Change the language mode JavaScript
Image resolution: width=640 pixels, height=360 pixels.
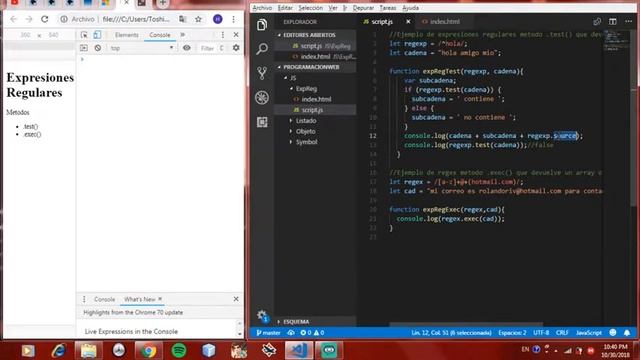tap(589, 333)
